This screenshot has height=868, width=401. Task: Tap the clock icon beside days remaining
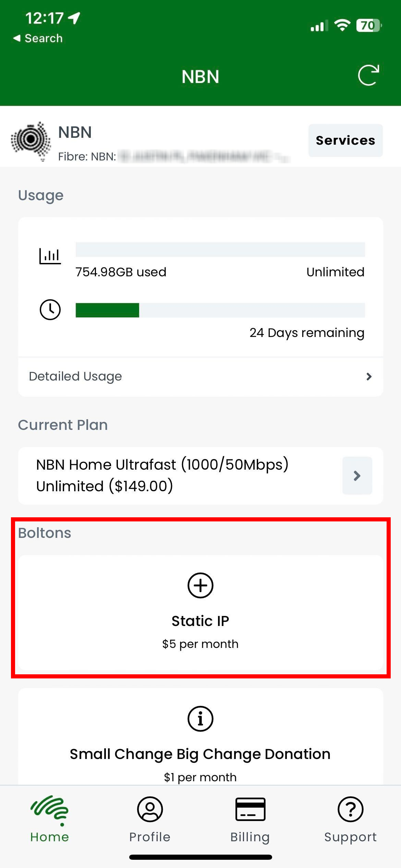[x=50, y=310]
